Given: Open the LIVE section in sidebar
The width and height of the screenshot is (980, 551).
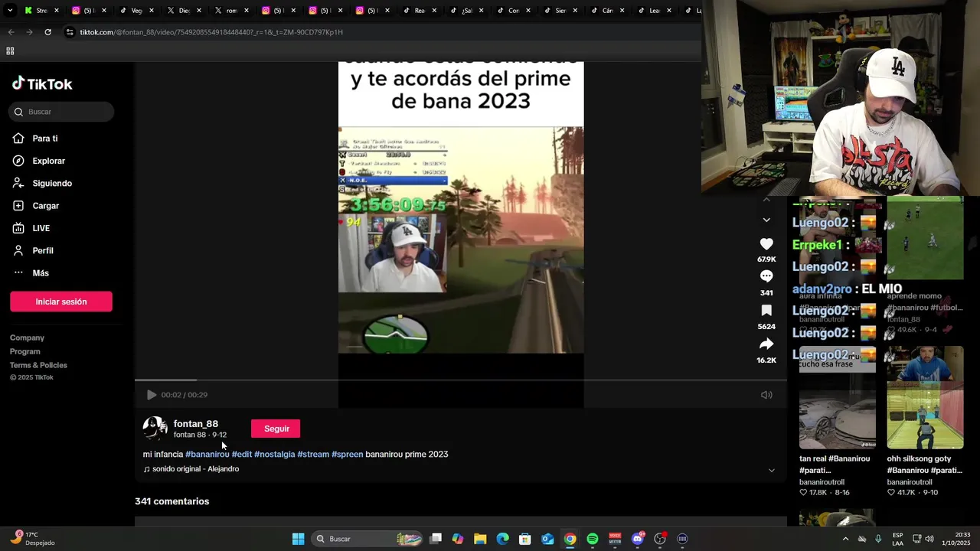Looking at the screenshot, I should [x=31, y=228].
